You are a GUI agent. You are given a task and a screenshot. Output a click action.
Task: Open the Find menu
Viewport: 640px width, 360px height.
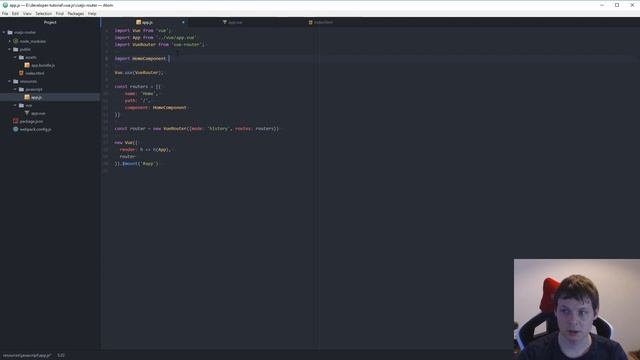(60, 13)
